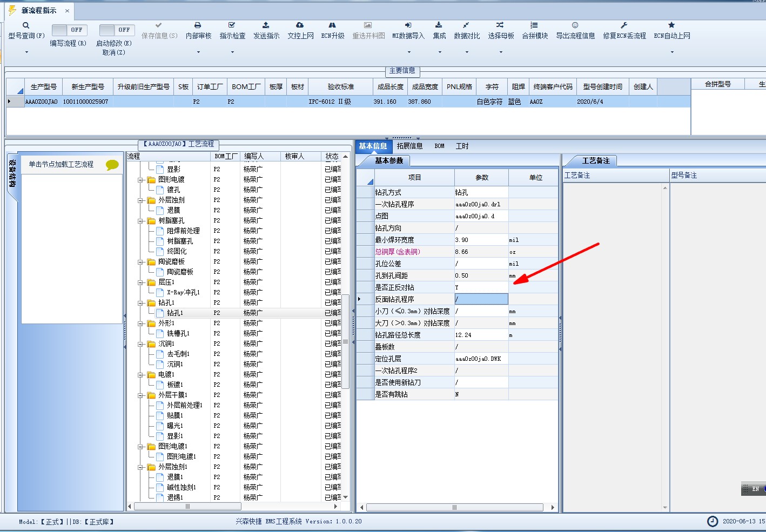Click the 集成 download icon
766x532 pixels.
pos(439,25)
